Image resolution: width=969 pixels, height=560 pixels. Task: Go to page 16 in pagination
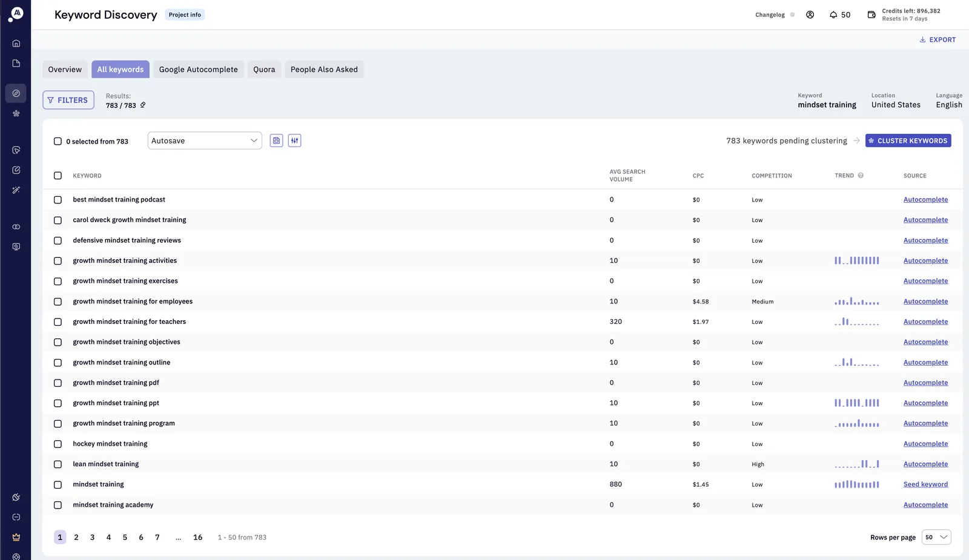pyautogui.click(x=197, y=537)
